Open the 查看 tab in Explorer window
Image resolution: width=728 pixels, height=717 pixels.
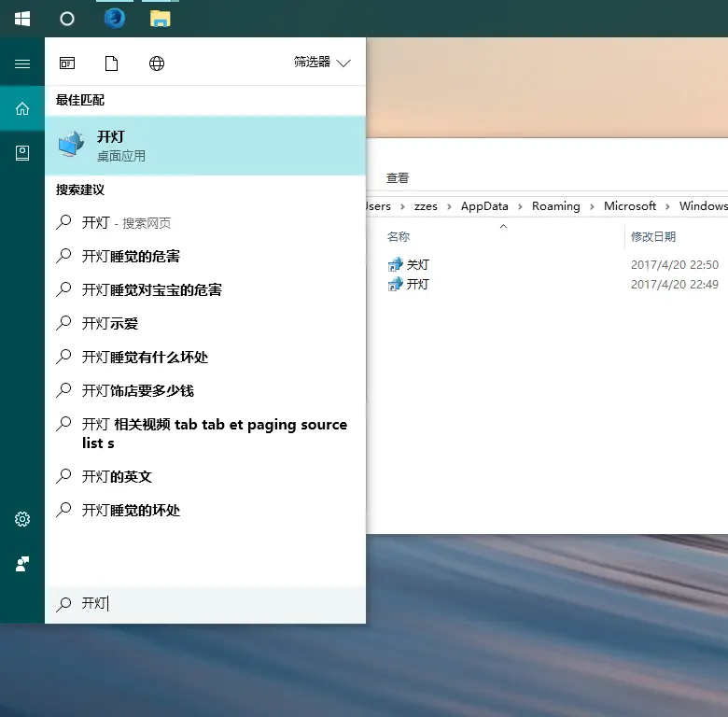398,178
